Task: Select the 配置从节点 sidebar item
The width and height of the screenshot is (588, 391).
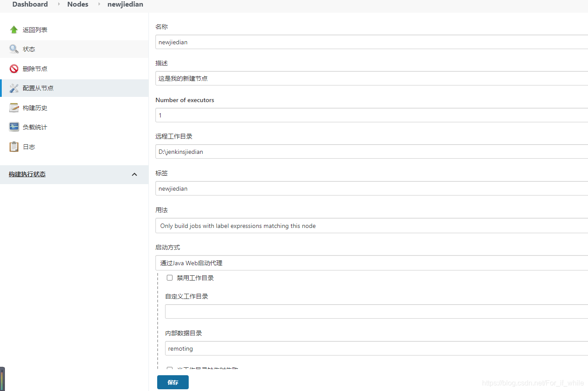Action: (x=38, y=88)
